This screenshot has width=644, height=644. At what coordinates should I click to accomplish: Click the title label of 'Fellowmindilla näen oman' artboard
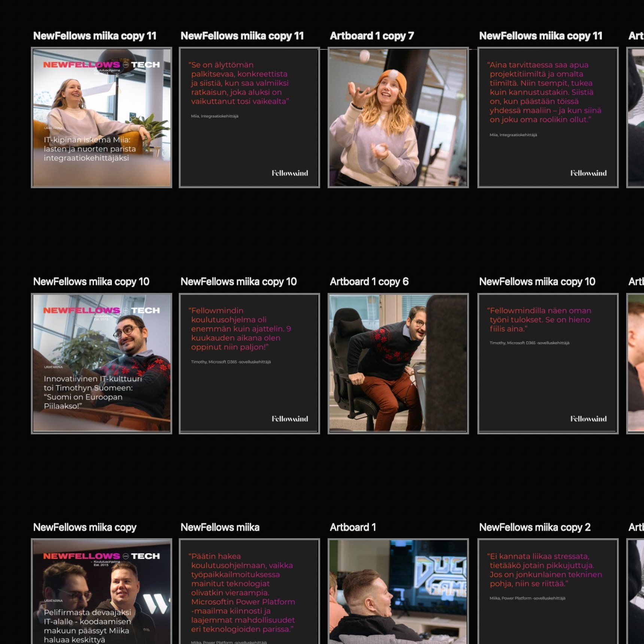pos(537,282)
